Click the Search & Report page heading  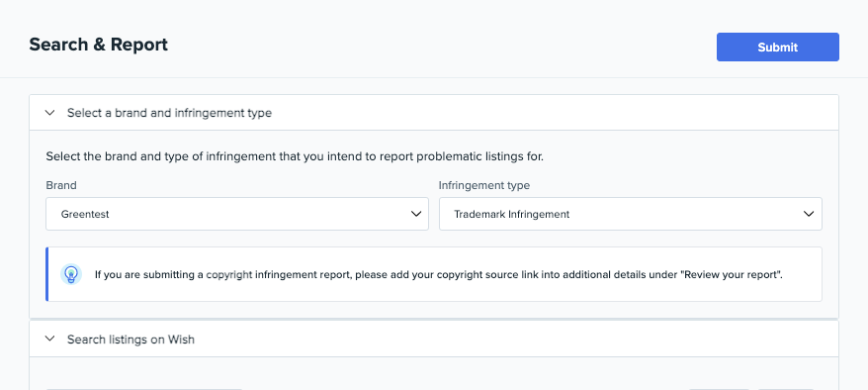pyautogui.click(x=99, y=45)
